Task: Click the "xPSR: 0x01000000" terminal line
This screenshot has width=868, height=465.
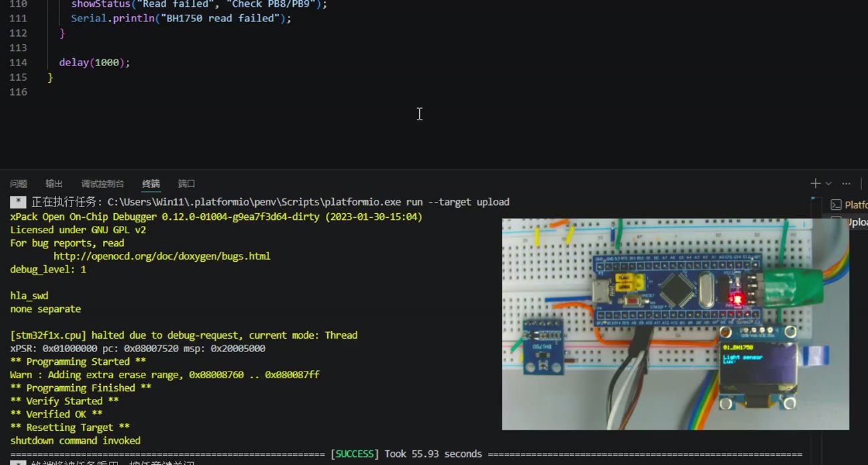Action: [x=138, y=348]
